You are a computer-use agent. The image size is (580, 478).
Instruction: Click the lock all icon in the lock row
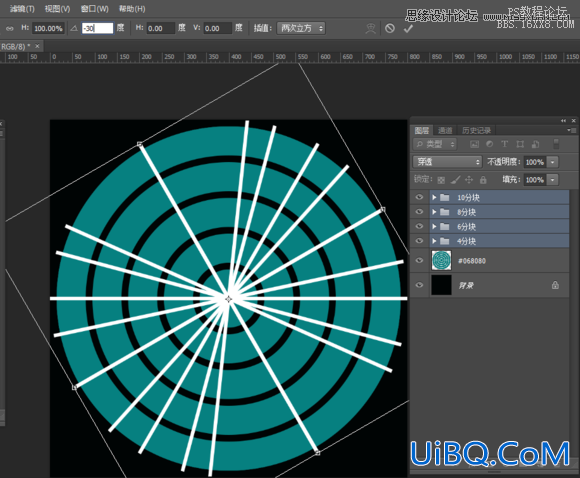click(483, 180)
